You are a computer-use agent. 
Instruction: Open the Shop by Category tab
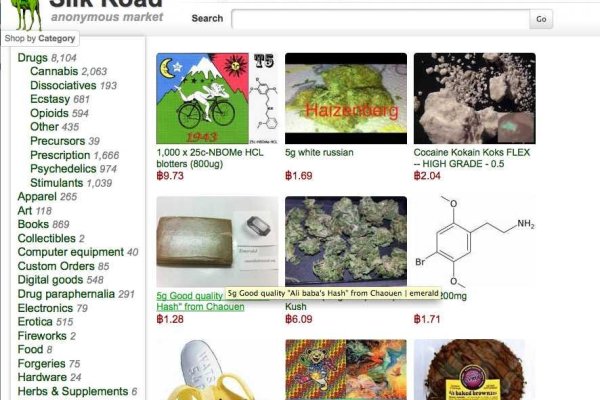(x=40, y=39)
